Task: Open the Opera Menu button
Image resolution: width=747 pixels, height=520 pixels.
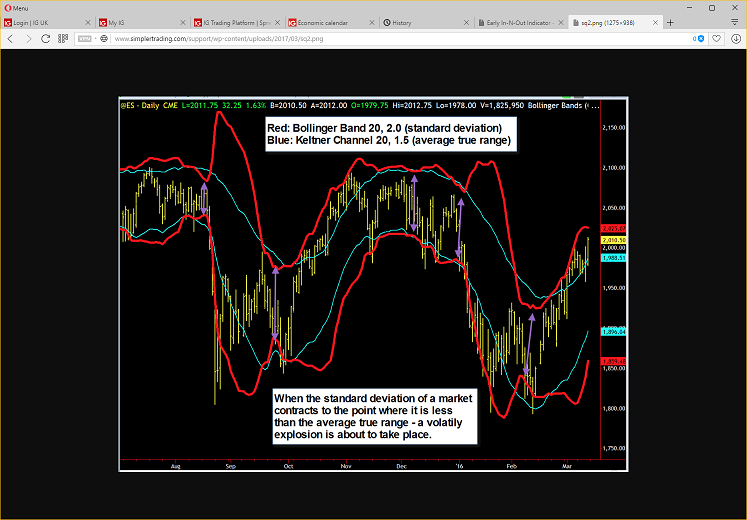Action: [16, 8]
